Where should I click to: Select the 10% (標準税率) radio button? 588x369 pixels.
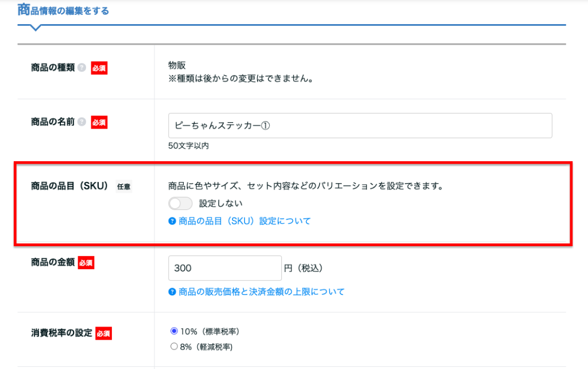(174, 331)
